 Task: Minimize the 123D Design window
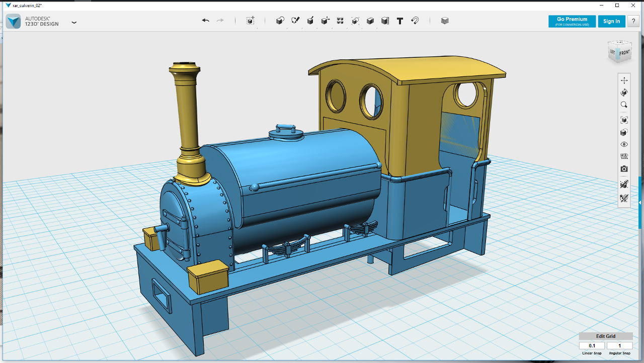pyautogui.click(x=602, y=5)
